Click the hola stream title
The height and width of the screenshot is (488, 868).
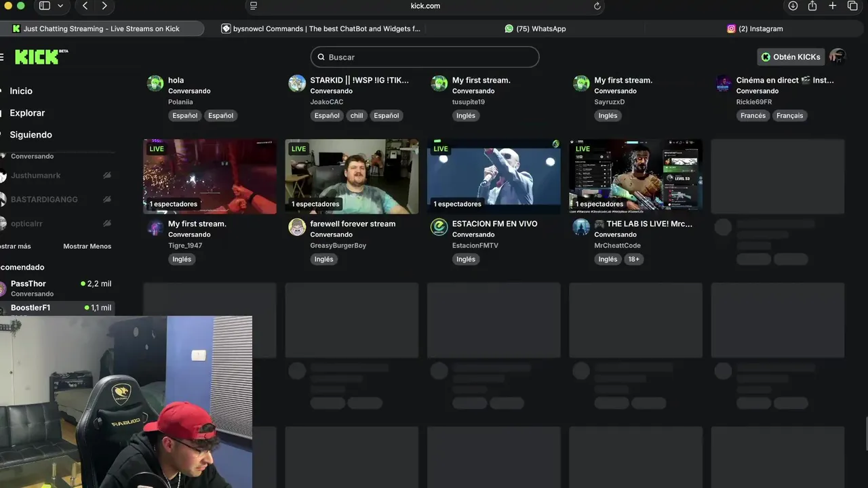176,80
